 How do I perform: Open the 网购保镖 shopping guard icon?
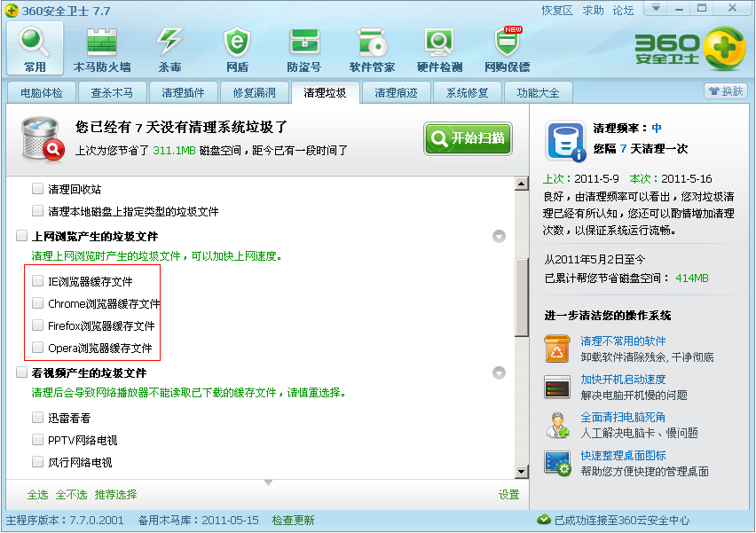(x=508, y=48)
